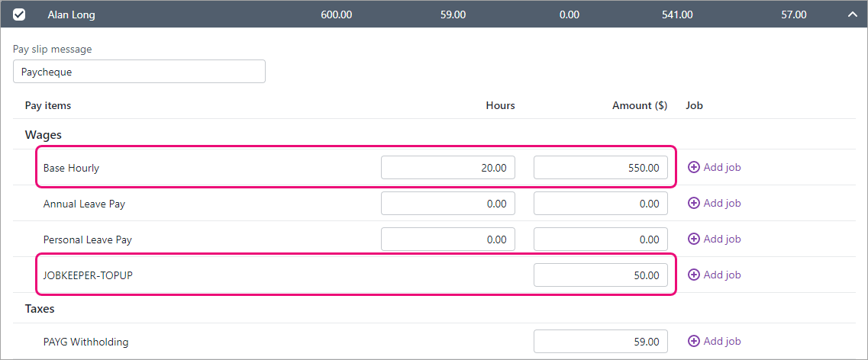
Task: Click Add job link beside JOBKEEPER-TOPUP
Action: coord(721,275)
